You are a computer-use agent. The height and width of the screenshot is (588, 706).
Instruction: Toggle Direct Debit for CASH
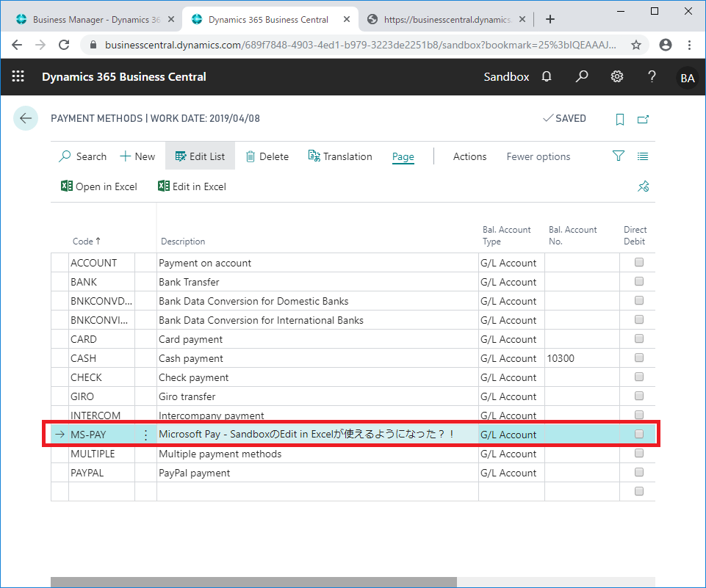pos(639,357)
